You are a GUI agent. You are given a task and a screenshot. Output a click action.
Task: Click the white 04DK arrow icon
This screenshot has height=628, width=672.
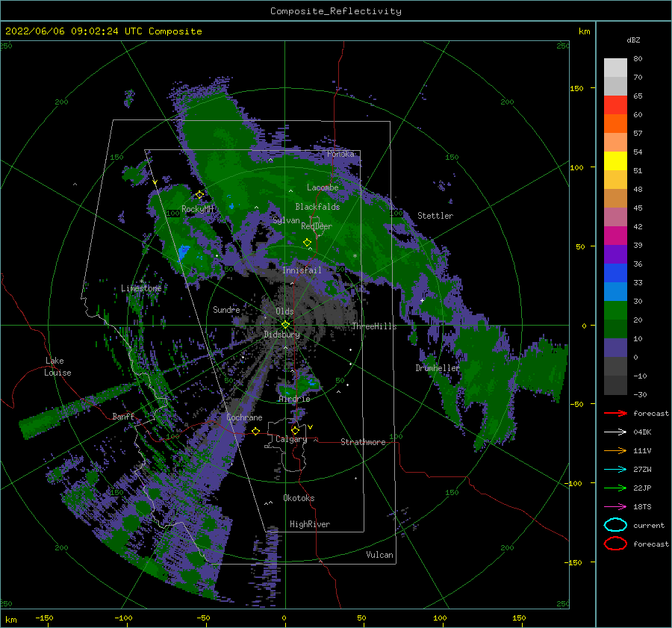615,432
